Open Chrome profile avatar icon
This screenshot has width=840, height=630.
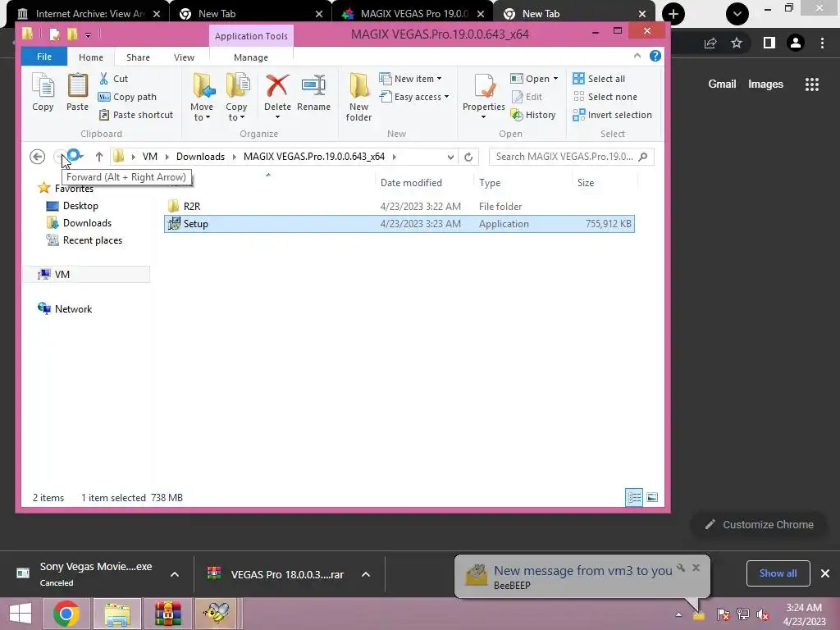(796, 43)
